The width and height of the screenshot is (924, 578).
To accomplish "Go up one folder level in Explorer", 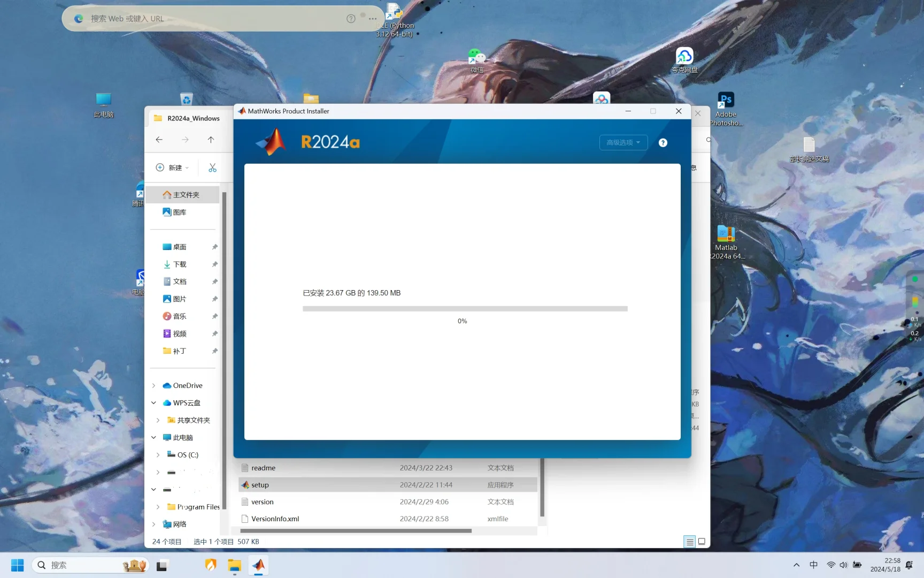I will (x=211, y=140).
